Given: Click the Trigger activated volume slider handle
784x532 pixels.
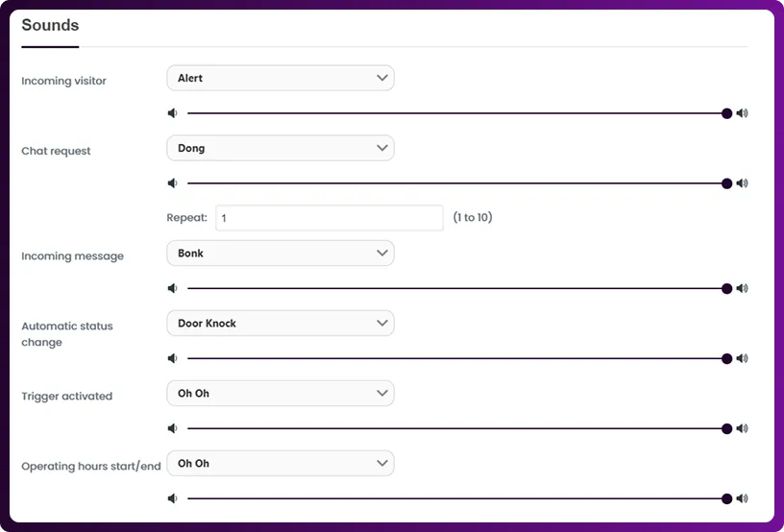Looking at the screenshot, I should click(x=727, y=428).
